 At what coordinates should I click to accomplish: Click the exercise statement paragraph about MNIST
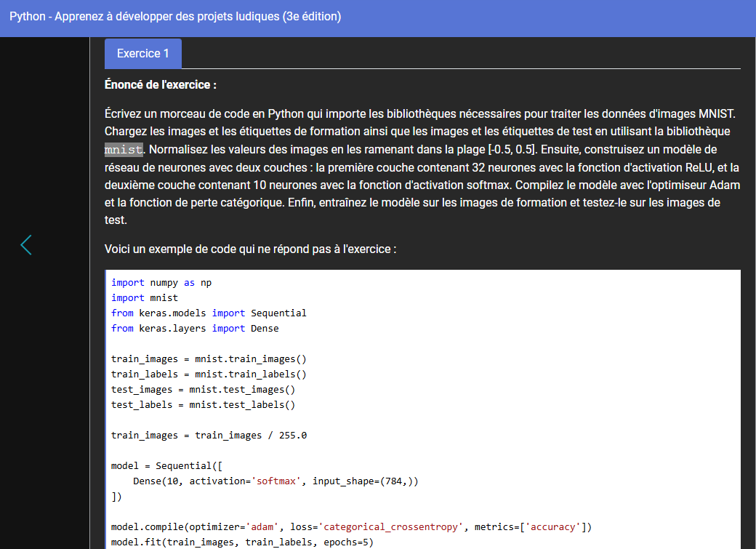tap(422, 167)
